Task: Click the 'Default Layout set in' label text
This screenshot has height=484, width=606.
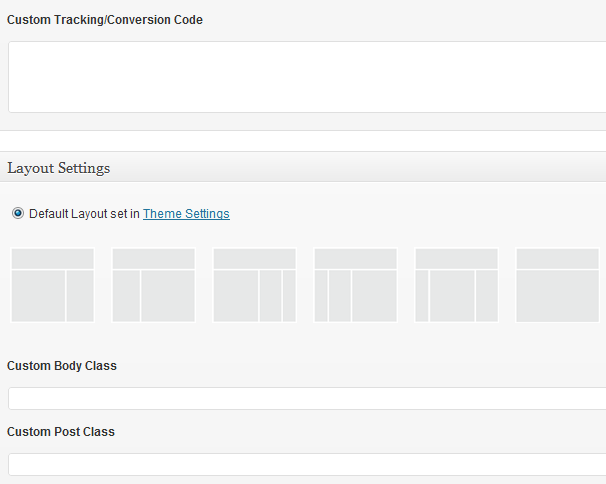Action: click(x=84, y=214)
